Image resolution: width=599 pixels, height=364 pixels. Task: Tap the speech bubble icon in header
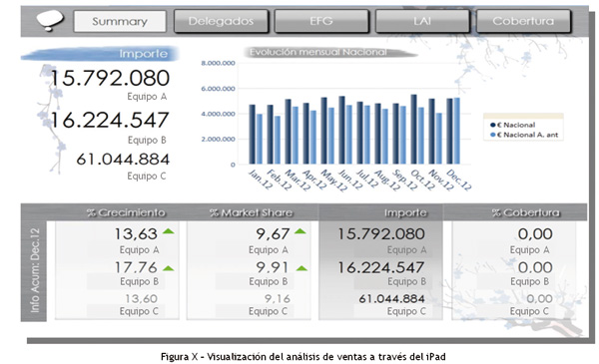tap(50, 20)
